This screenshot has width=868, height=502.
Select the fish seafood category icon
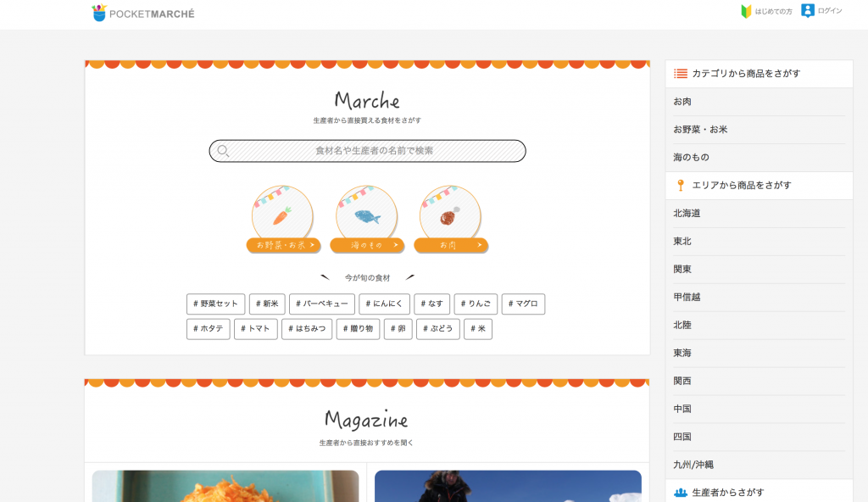pos(366,215)
